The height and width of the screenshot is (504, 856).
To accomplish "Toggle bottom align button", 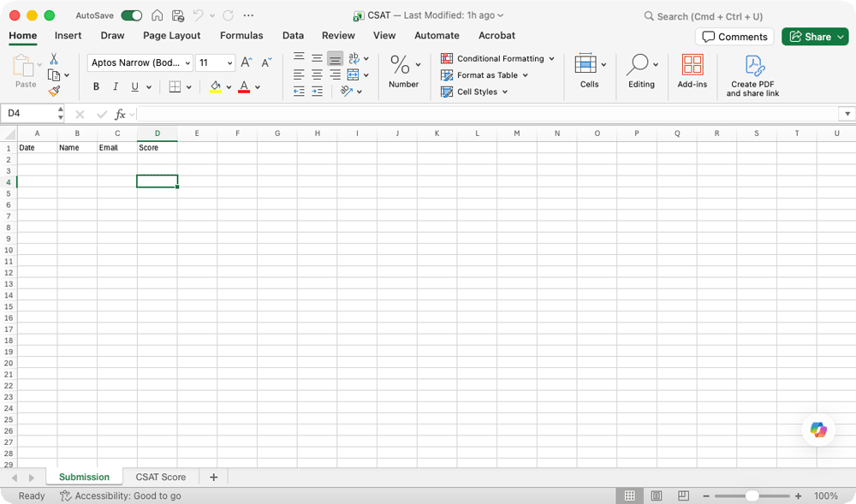I will coord(336,58).
